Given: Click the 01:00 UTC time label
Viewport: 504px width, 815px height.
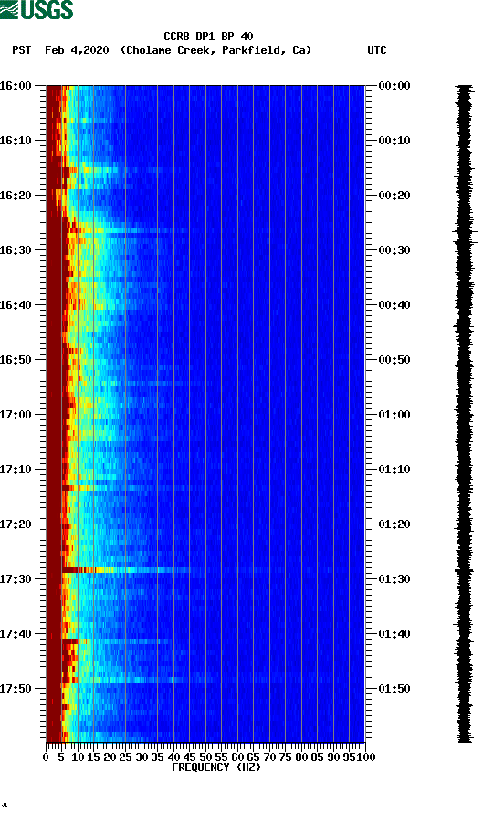Looking at the screenshot, I should pyautogui.click(x=394, y=415).
